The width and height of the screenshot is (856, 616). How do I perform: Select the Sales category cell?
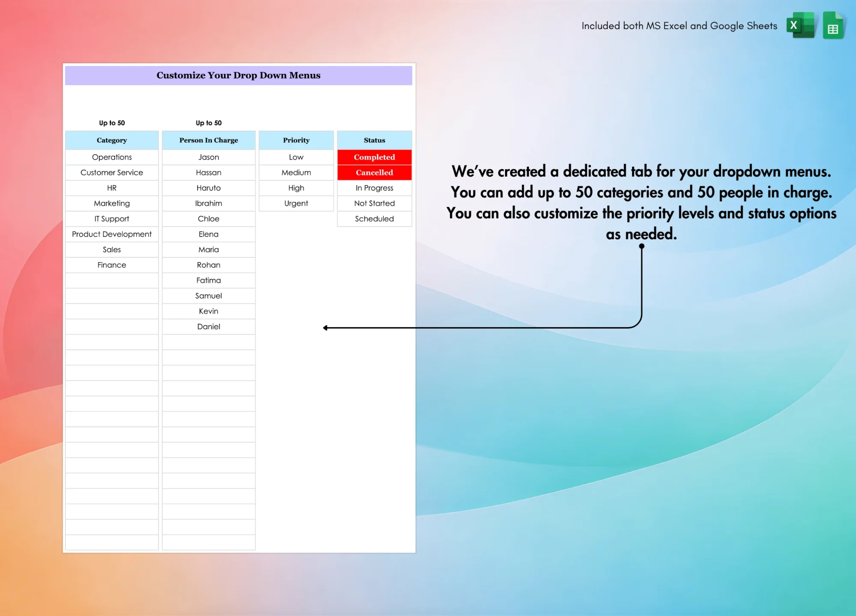tap(112, 249)
